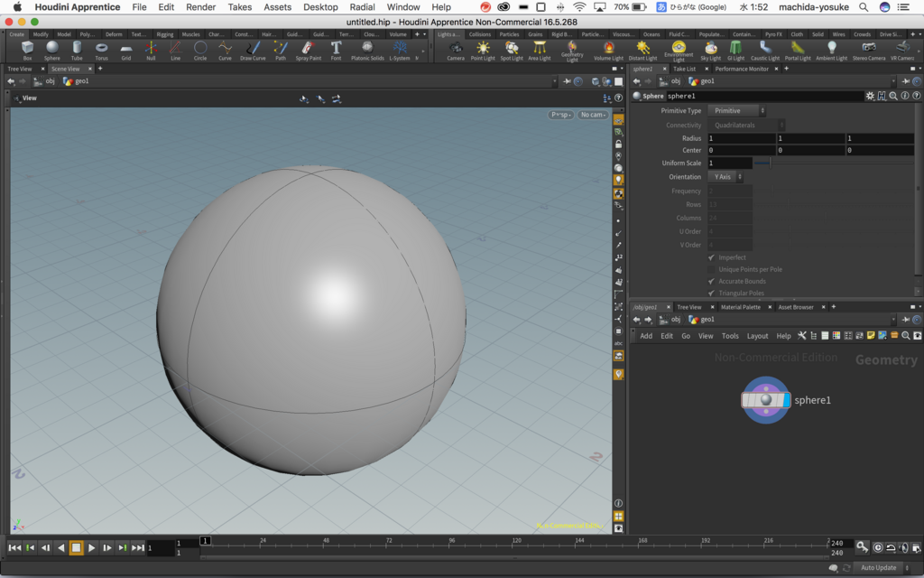The height and width of the screenshot is (578, 924).
Task: Toggle pin on the Scene View path bar
Action: click(x=567, y=81)
